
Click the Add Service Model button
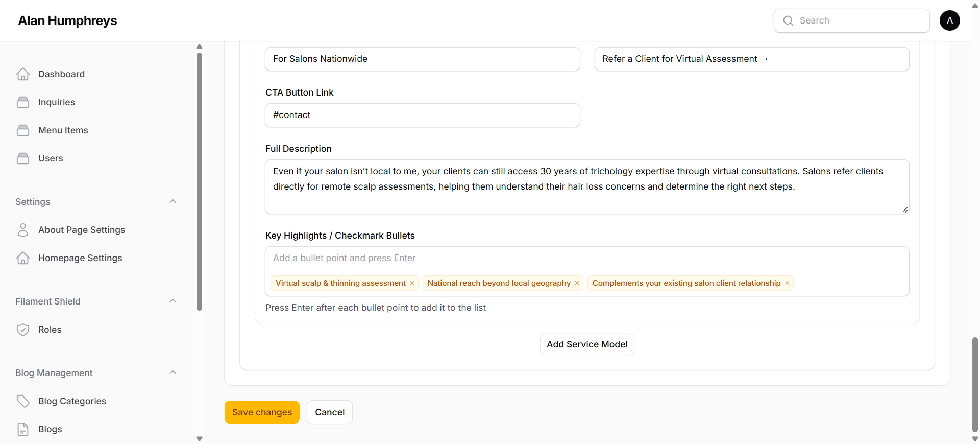click(x=587, y=344)
